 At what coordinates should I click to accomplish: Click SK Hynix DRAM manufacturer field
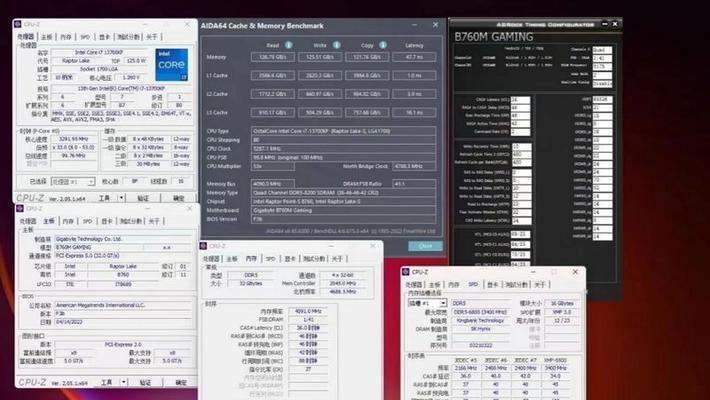coord(480,329)
